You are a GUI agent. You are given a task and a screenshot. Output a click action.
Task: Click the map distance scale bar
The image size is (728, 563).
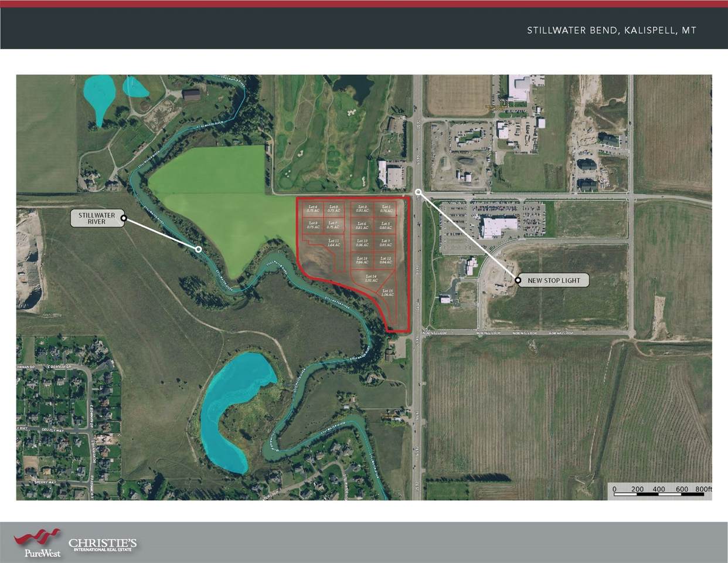point(659,493)
